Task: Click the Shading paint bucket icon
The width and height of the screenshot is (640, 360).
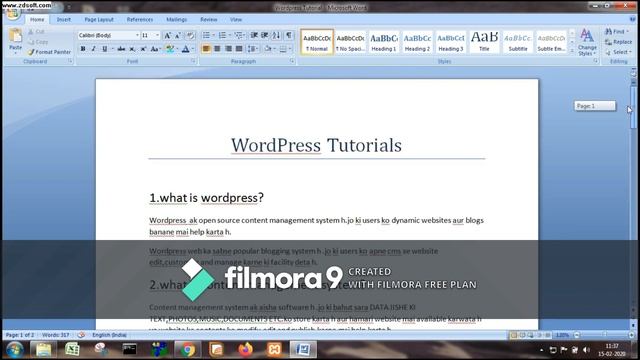Action: [x=268, y=49]
